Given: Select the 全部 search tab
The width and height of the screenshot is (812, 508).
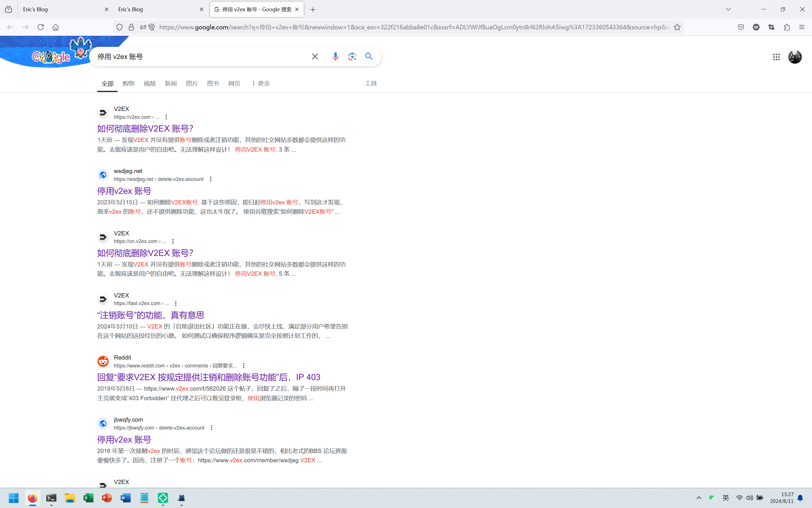Looking at the screenshot, I should coord(107,84).
